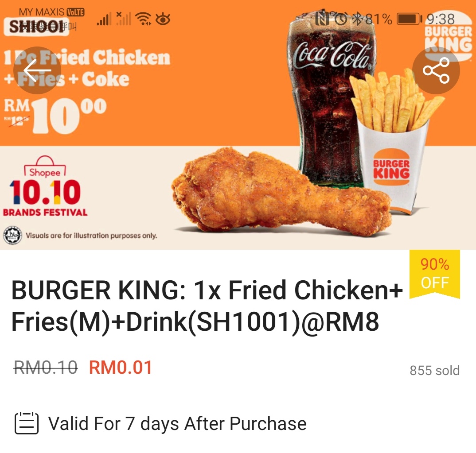Tap the halal certification logo
This screenshot has width=476, height=453.
click(12, 235)
